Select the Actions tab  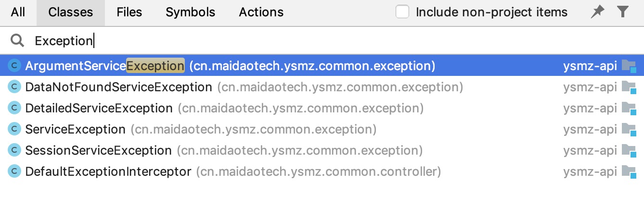click(x=261, y=12)
